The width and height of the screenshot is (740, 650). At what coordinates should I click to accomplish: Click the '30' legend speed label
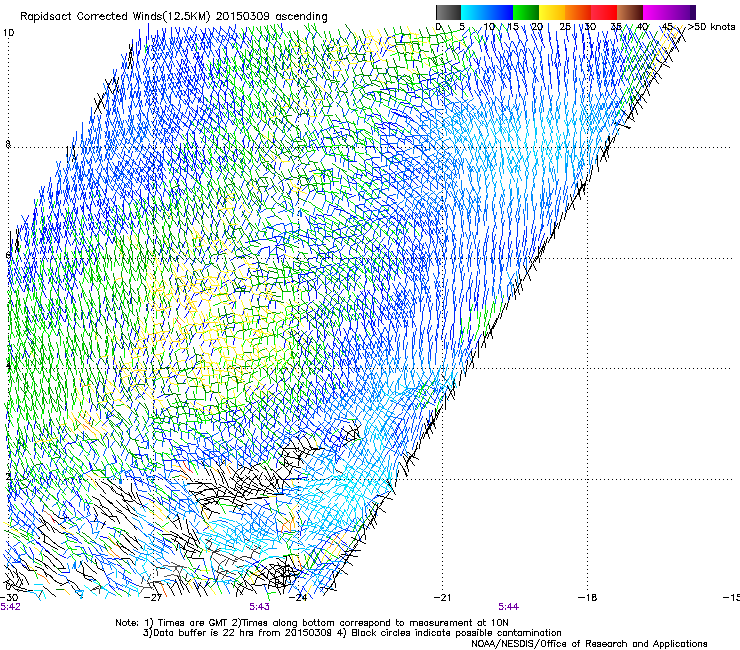(x=590, y=27)
